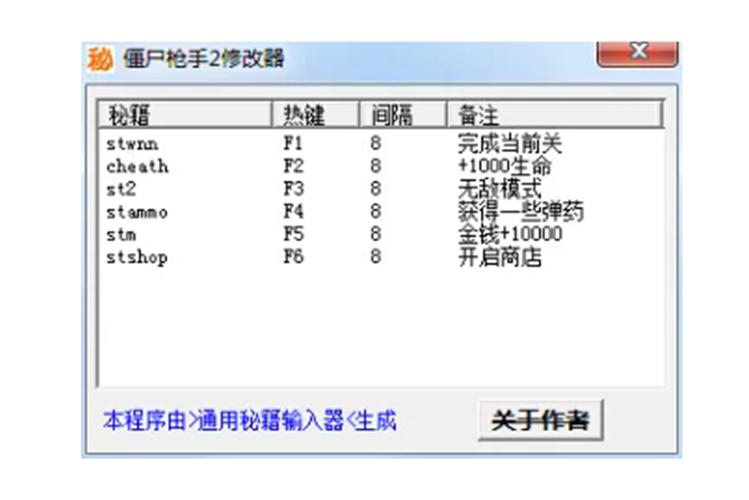The image size is (749, 500).
Task: Click the 金钱+10000 remark cell
Action: (510, 235)
